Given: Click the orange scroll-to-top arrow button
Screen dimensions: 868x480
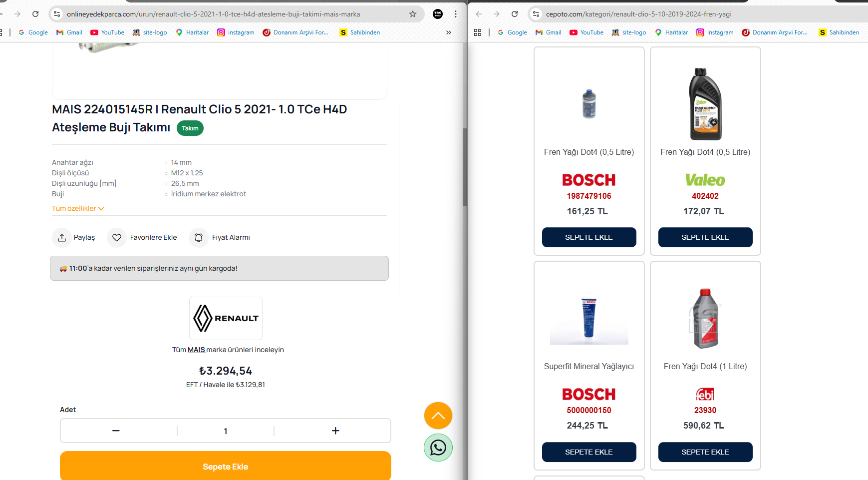Looking at the screenshot, I should [438, 416].
